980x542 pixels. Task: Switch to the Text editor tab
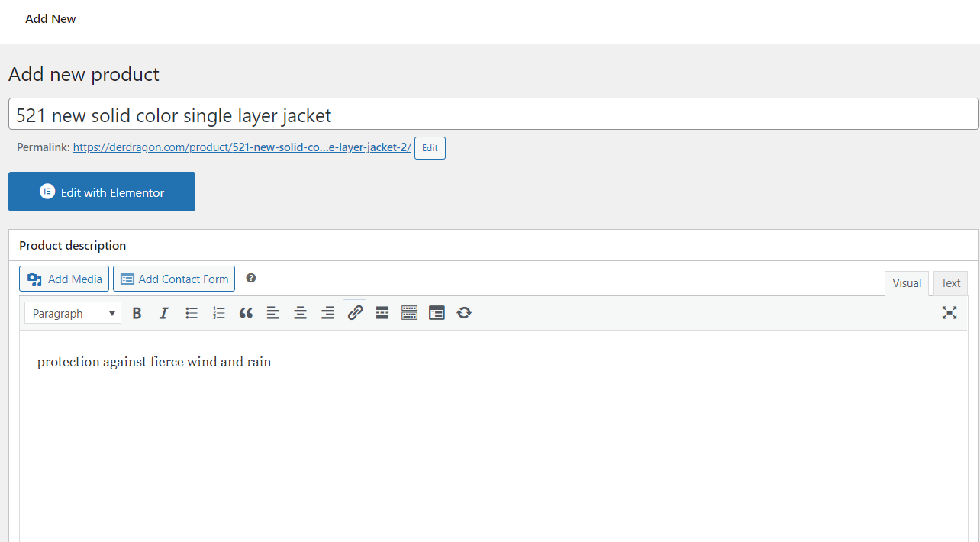[x=950, y=283]
